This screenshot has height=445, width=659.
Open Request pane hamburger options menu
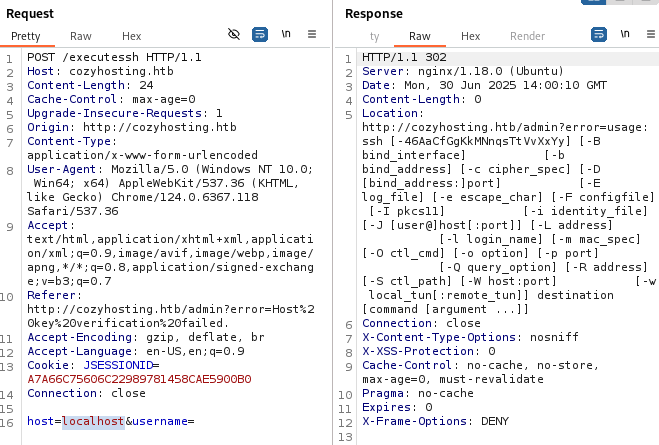coord(312,34)
